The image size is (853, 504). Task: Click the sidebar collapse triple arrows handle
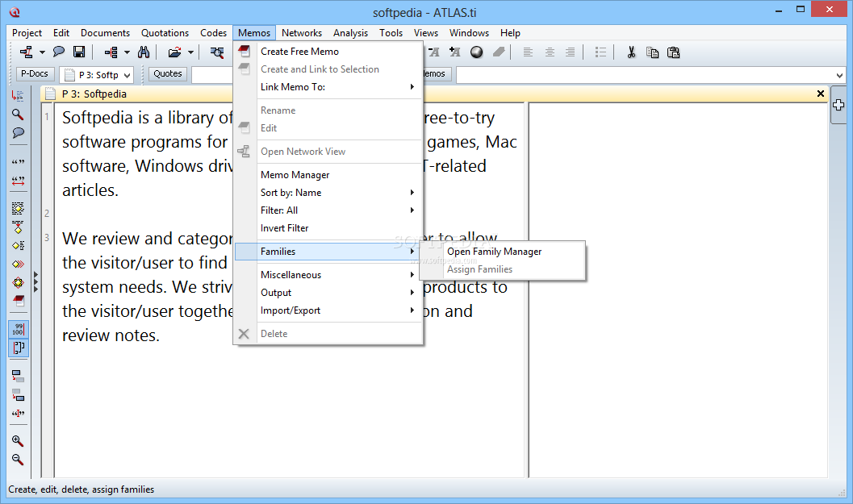[x=36, y=282]
